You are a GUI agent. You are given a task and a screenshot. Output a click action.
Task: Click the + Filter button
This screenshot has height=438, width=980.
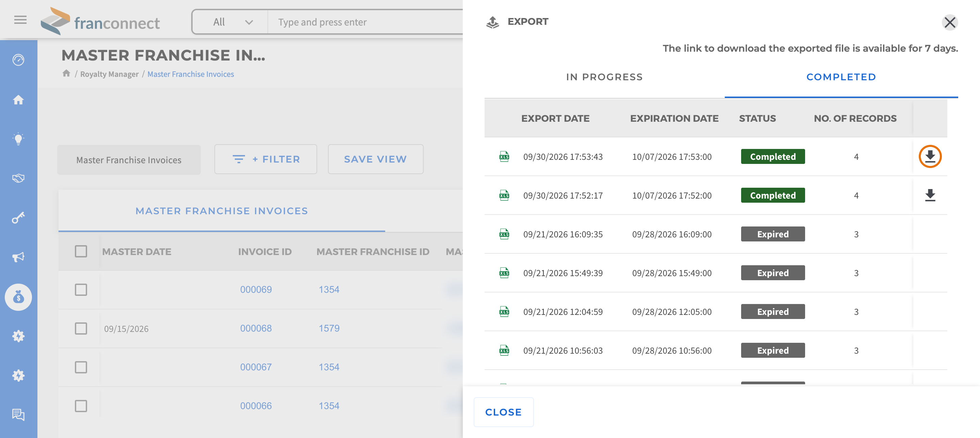(265, 159)
